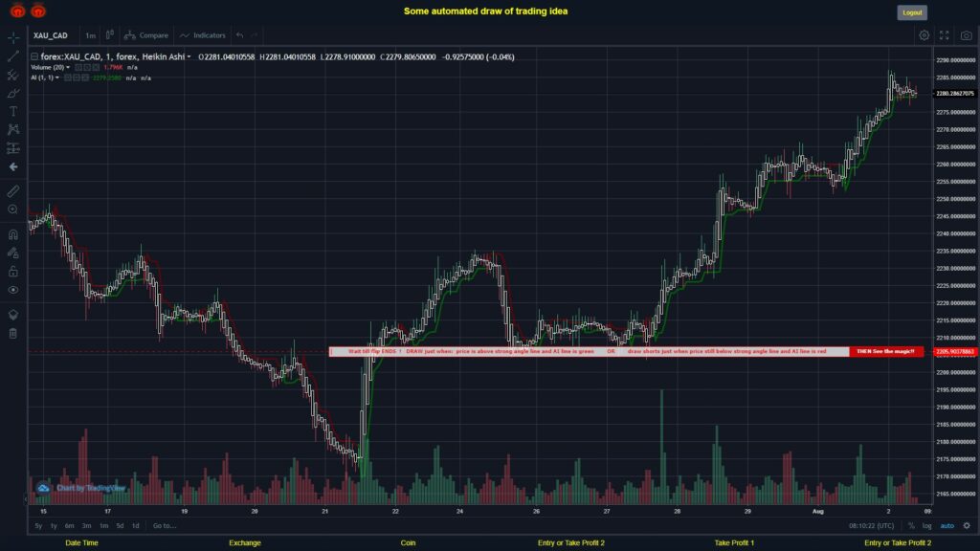Set time range to 1y

54,526
